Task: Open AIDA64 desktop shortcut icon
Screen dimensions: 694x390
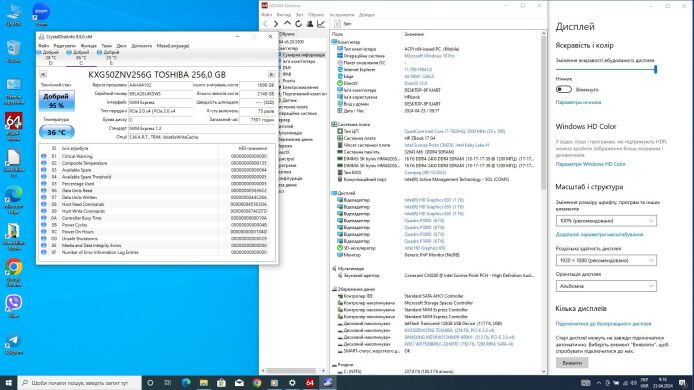Action: click(14, 126)
